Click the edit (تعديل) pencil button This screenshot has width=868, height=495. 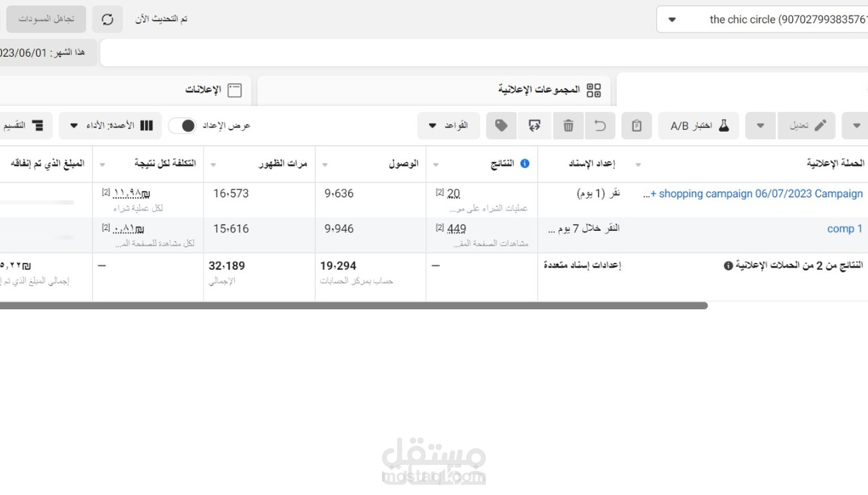pyautogui.click(x=806, y=126)
